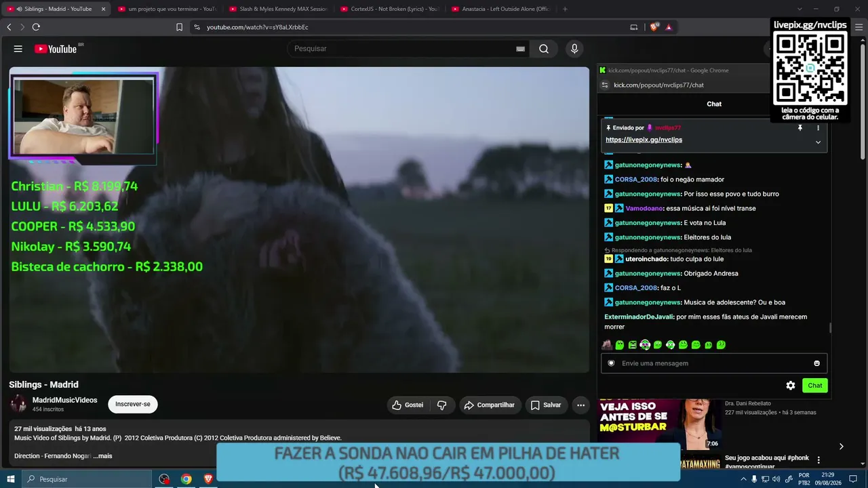Click username Vamodoano in chat
868x488 pixels.
pyautogui.click(x=644, y=209)
